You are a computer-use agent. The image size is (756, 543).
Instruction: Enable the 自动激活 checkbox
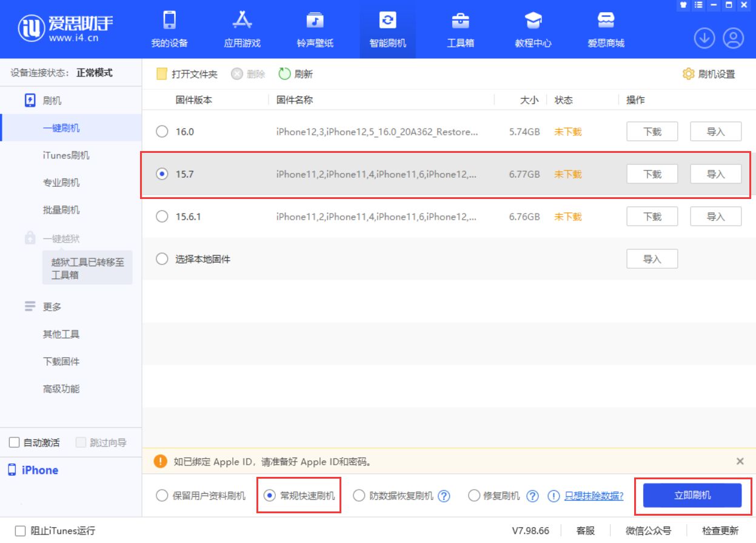[14, 442]
